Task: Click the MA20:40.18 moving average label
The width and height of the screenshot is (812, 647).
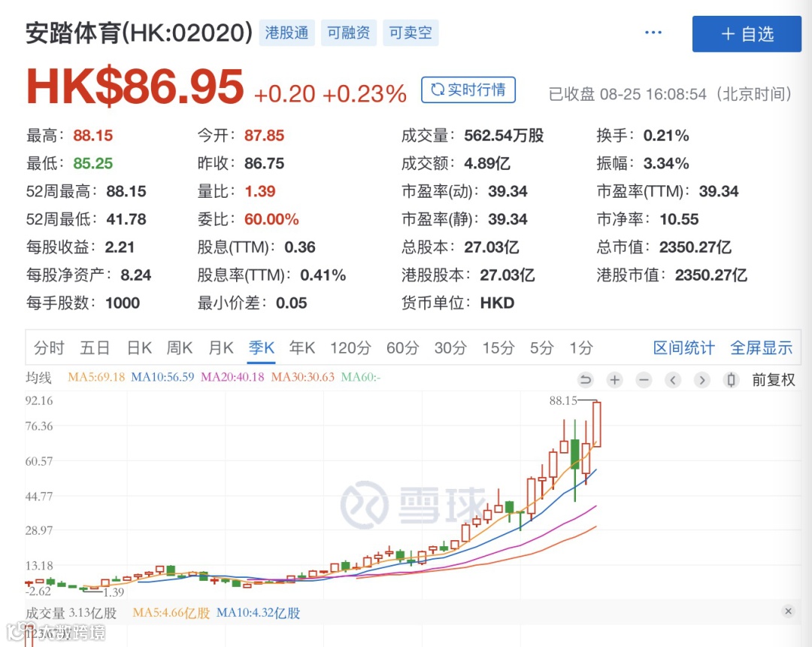Action: coord(232,377)
